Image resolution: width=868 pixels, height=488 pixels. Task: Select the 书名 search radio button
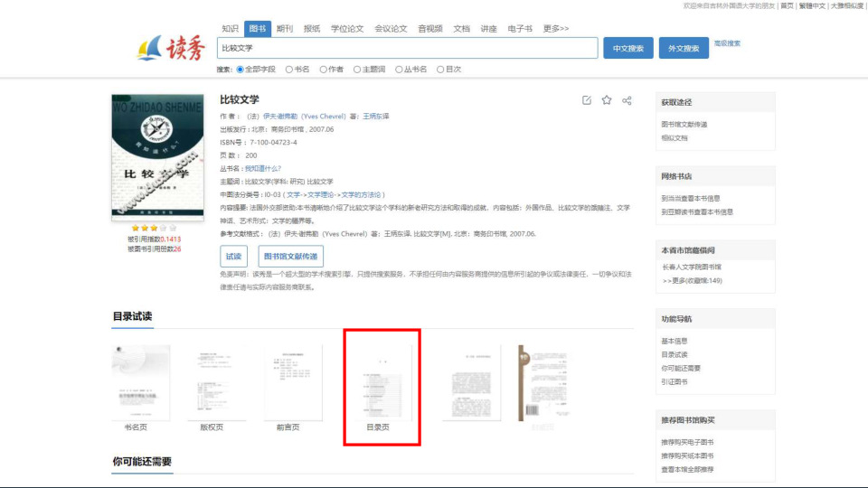click(x=289, y=70)
